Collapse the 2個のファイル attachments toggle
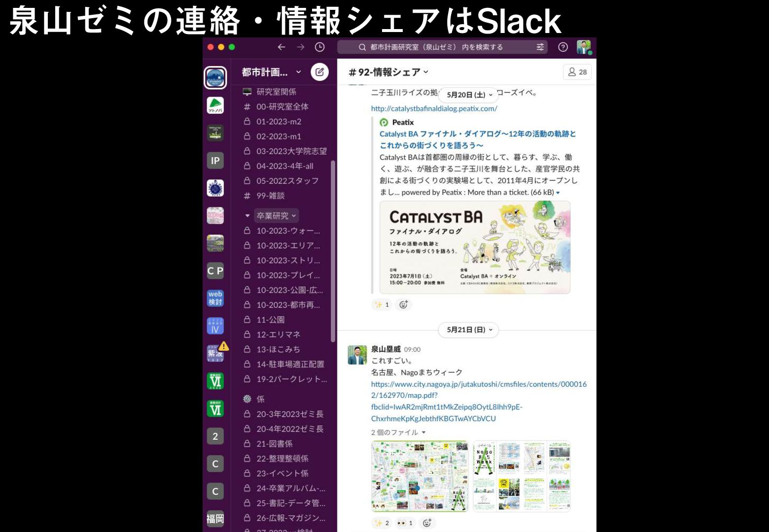This screenshot has width=769, height=532. pyautogui.click(x=423, y=432)
